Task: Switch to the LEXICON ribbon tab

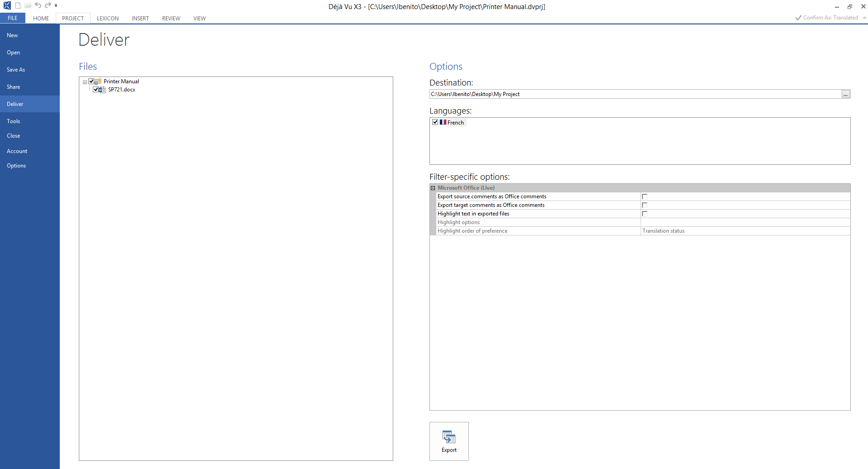Action: [x=108, y=18]
